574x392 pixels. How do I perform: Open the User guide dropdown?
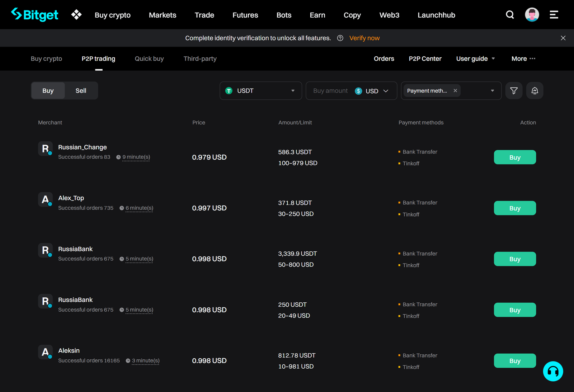(475, 58)
